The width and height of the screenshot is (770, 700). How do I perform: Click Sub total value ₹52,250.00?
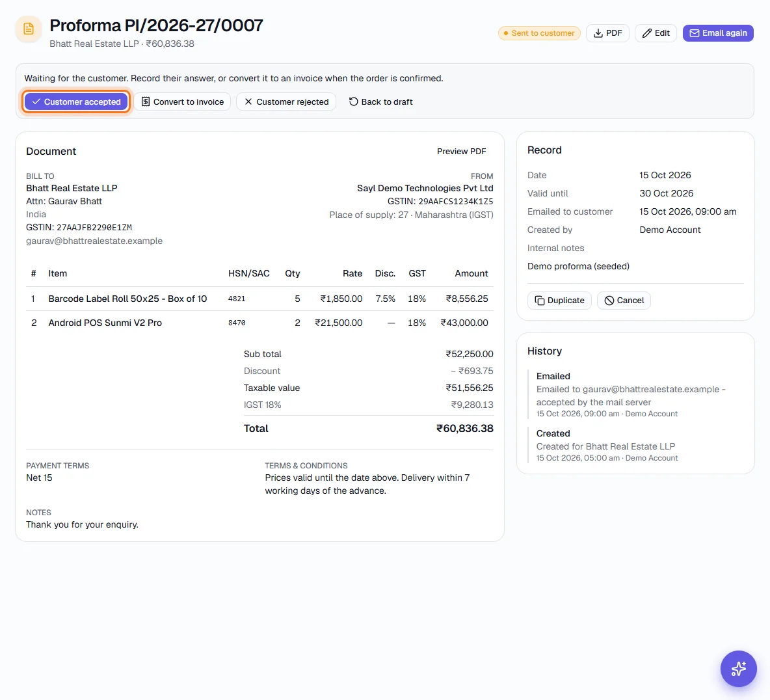coord(469,354)
